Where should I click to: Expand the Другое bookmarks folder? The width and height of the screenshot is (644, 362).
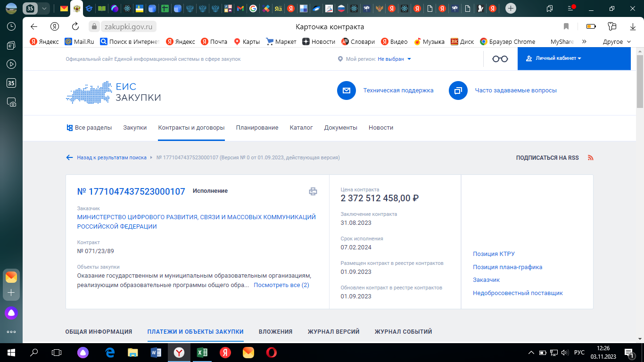pyautogui.click(x=617, y=41)
